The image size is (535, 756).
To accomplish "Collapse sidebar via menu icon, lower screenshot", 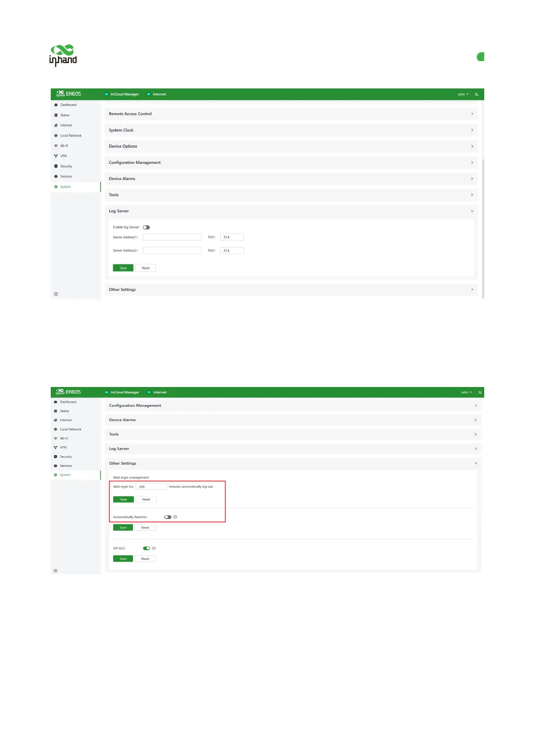I will pos(56,571).
